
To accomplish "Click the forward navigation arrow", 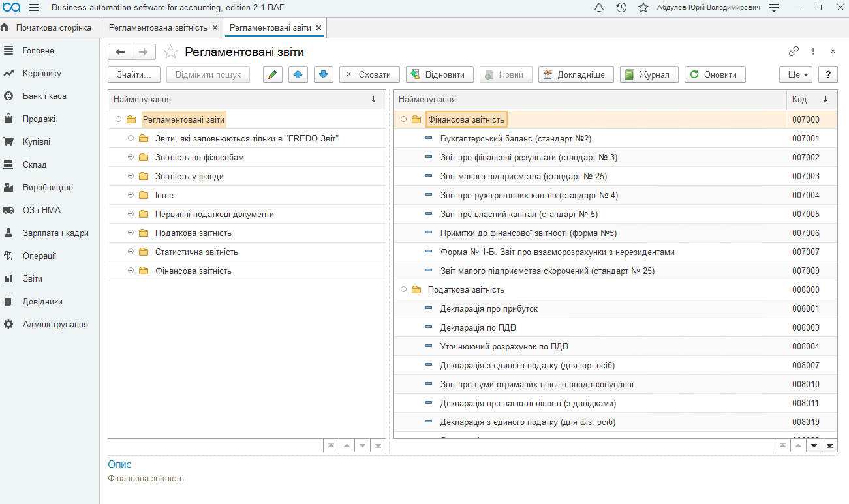I will (x=144, y=52).
